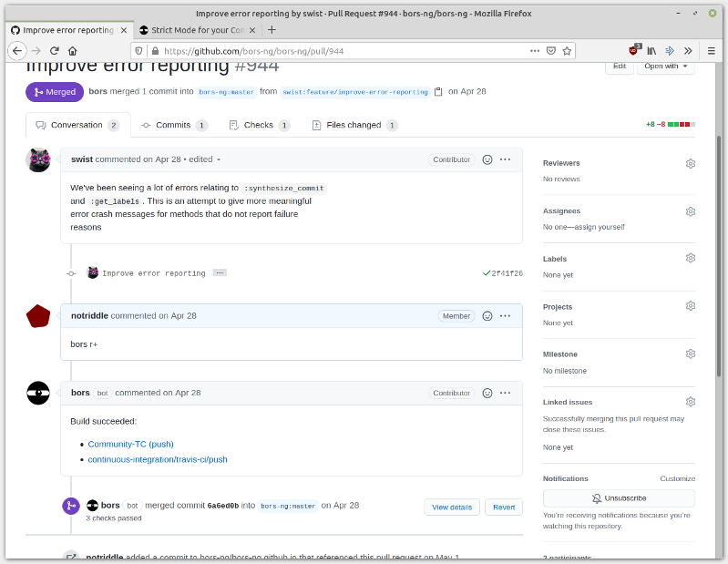
Task: Open Linked issues settings gear
Action: point(691,402)
